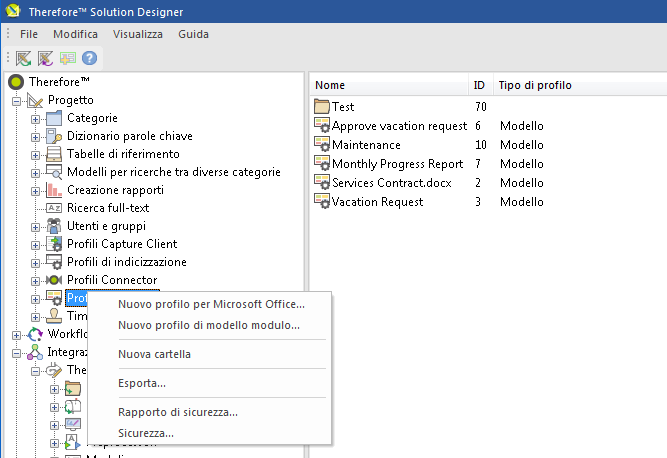Click the Maintenance profile icon

tap(322, 144)
